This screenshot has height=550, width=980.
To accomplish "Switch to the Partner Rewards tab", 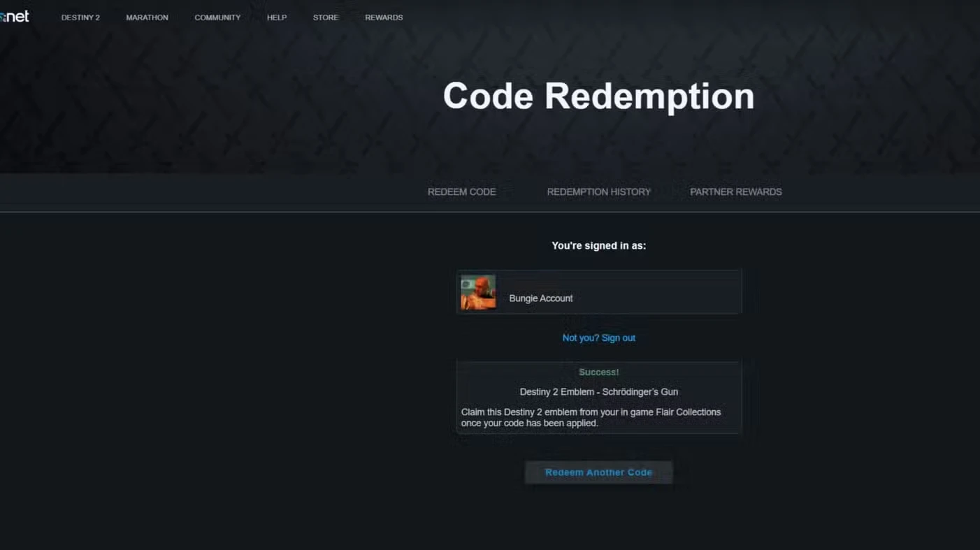I will [736, 191].
